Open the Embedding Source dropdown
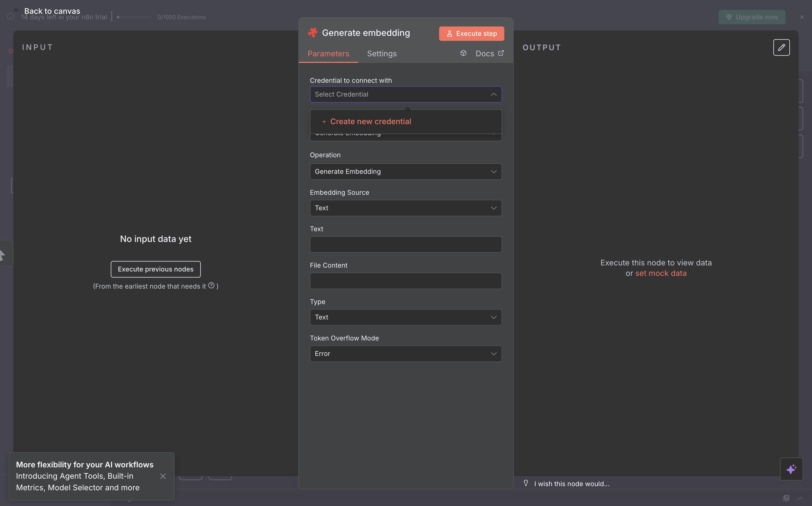Screen dimensions: 812x506 [x=406, y=208]
